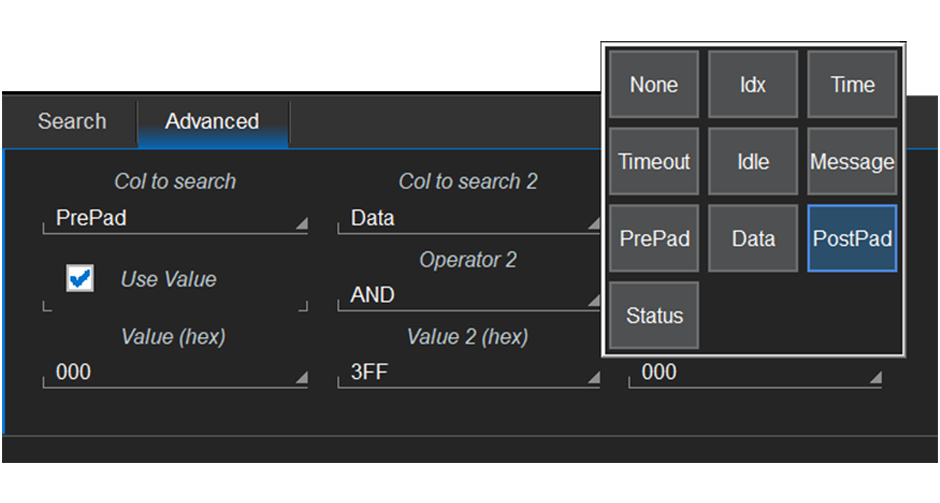Click the Use Value label text
Screen dimensions: 940x503
tap(168, 280)
